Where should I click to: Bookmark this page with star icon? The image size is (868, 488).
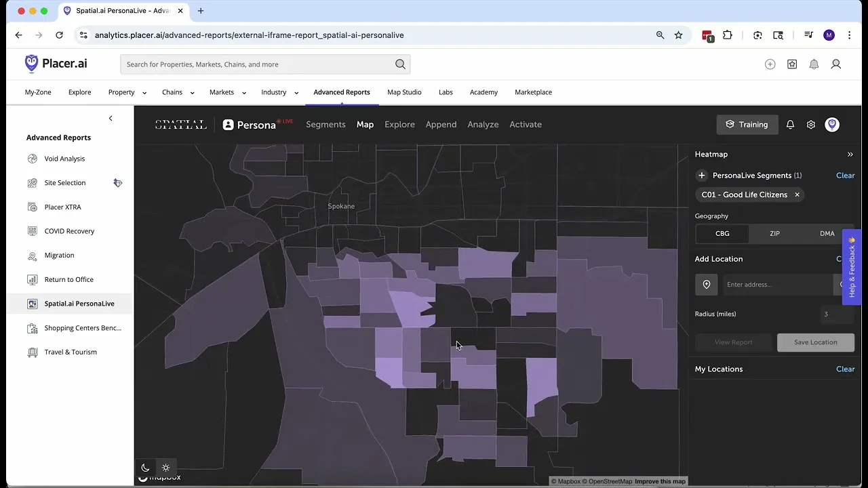coord(678,35)
